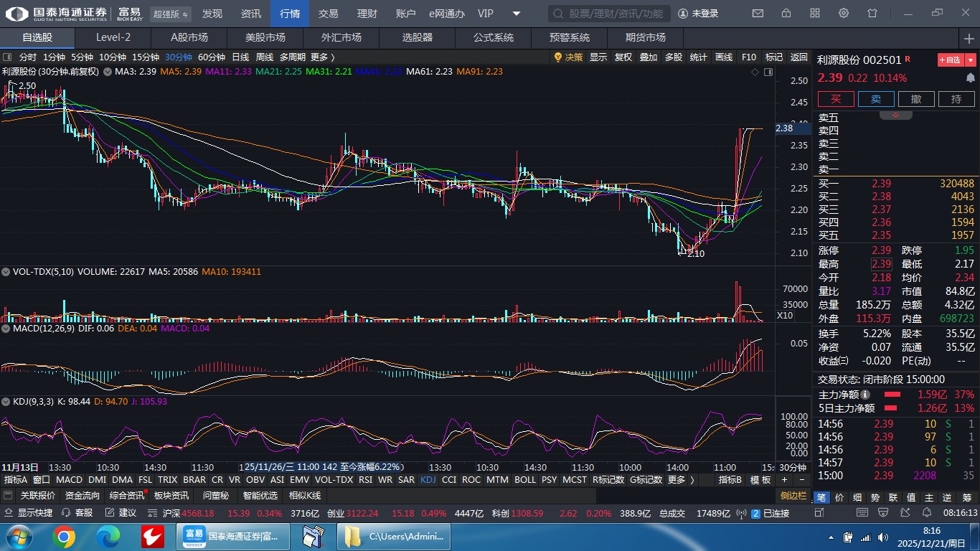Open the A股市场 tab
Viewport: 980px width, 551px height.
(x=189, y=37)
